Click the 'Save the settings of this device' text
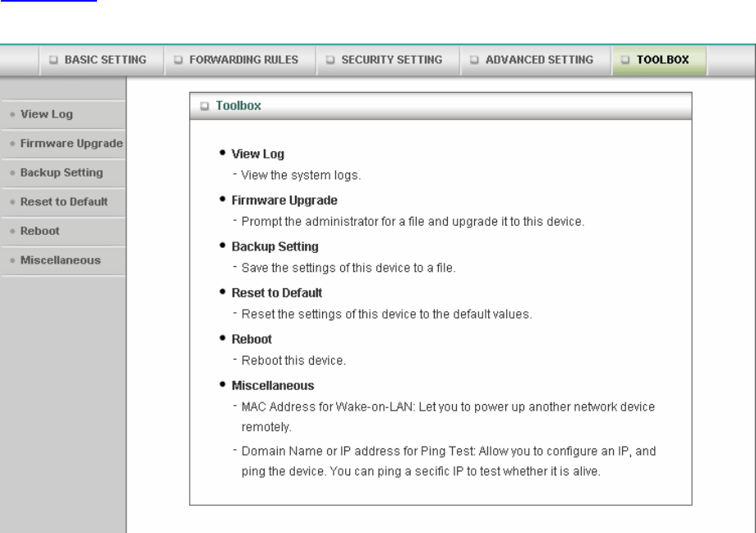Screen dimensions: 756x533 click(x=348, y=268)
